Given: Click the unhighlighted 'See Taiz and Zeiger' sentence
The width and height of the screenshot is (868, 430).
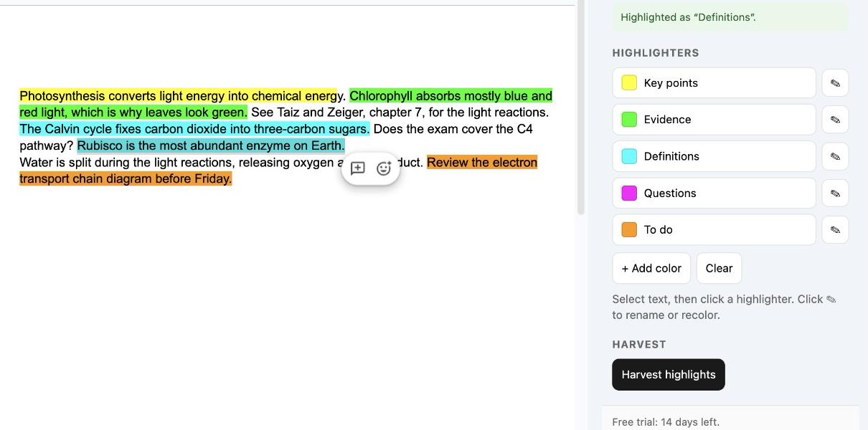Looking at the screenshot, I should click(400, 113).
